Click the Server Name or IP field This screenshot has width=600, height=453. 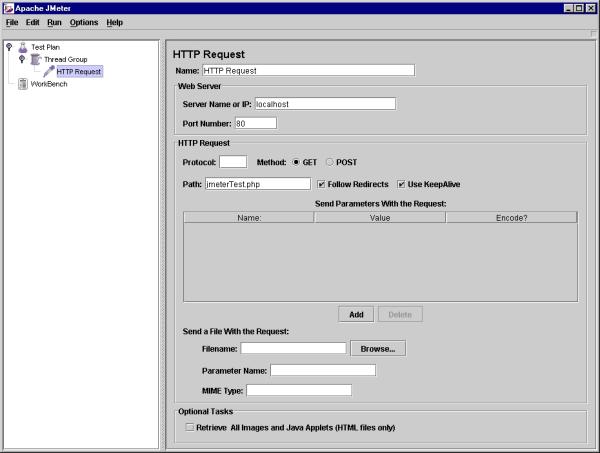(x=325, y=104)
